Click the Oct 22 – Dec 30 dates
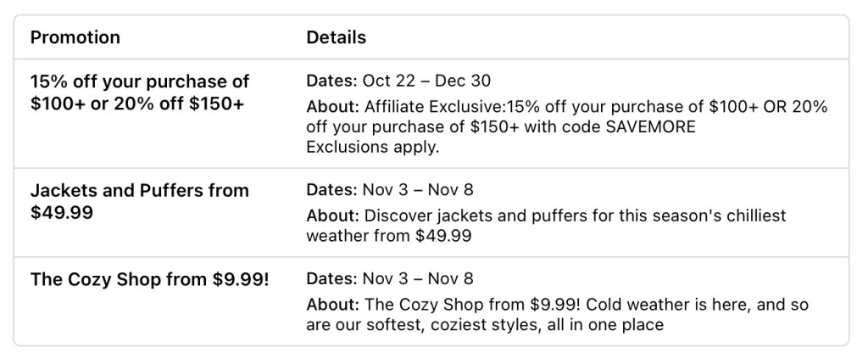The width and height of the screenshot is (868, 353). click(426, 81)
